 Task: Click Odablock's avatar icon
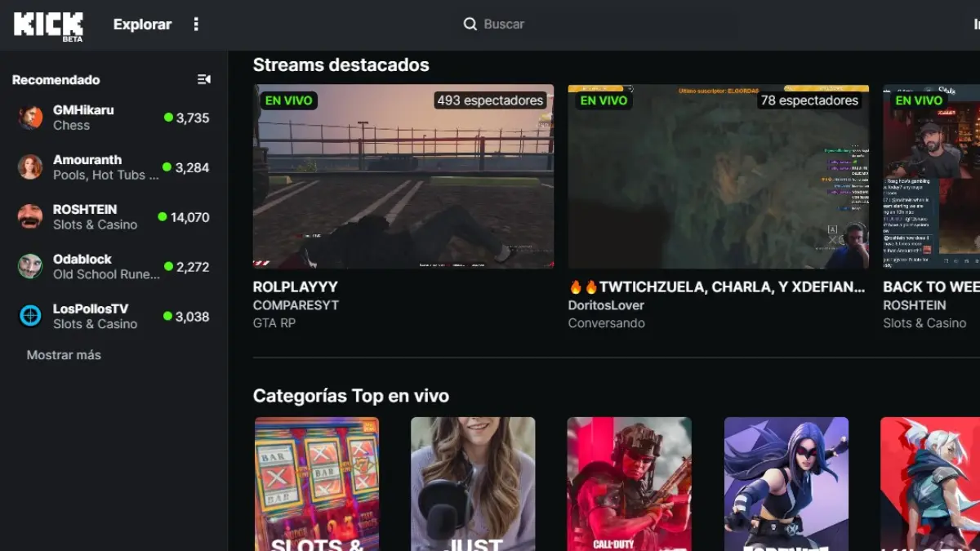(x=30, y=266)
